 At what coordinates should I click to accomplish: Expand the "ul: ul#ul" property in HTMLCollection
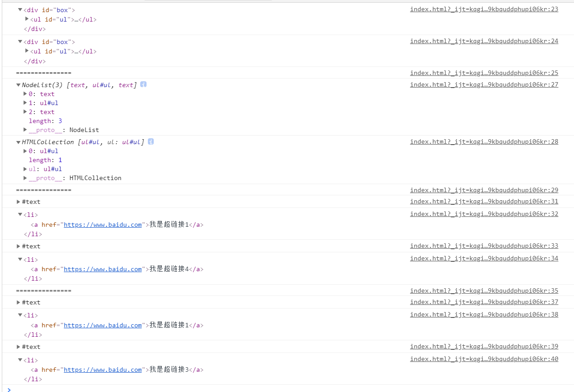pyautogui.click(x=25, y=169)
